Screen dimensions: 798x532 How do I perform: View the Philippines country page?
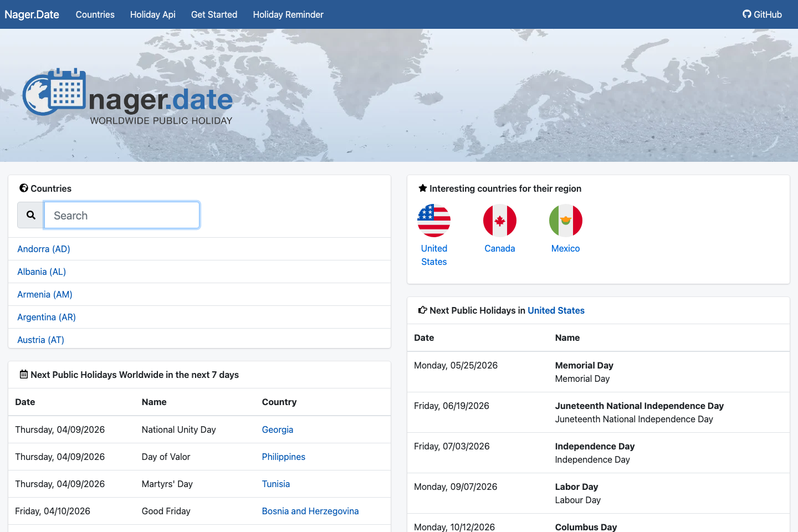[283, 457]
